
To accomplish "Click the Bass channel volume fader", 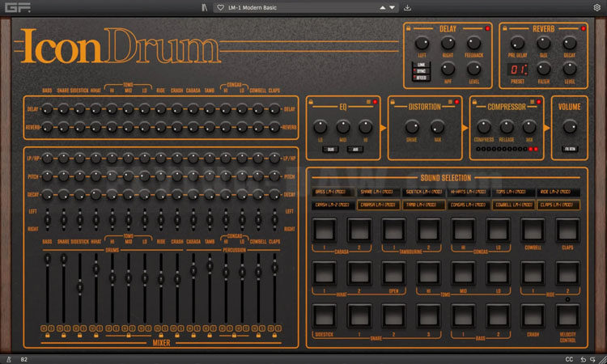I will tap(48, 258).
